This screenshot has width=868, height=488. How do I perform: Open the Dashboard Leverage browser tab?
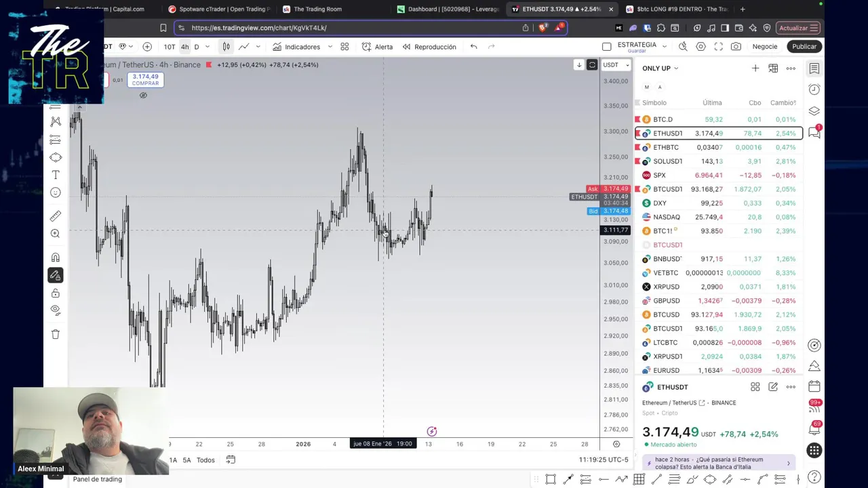tap(448, 9)
